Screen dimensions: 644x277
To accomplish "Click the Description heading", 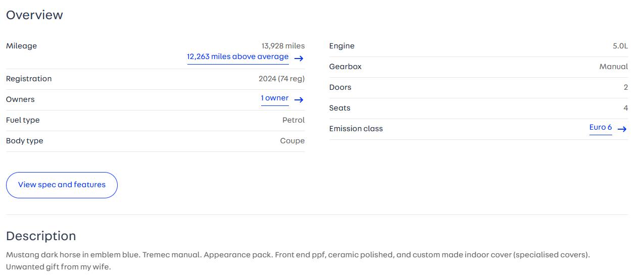I will click(41, 236).
